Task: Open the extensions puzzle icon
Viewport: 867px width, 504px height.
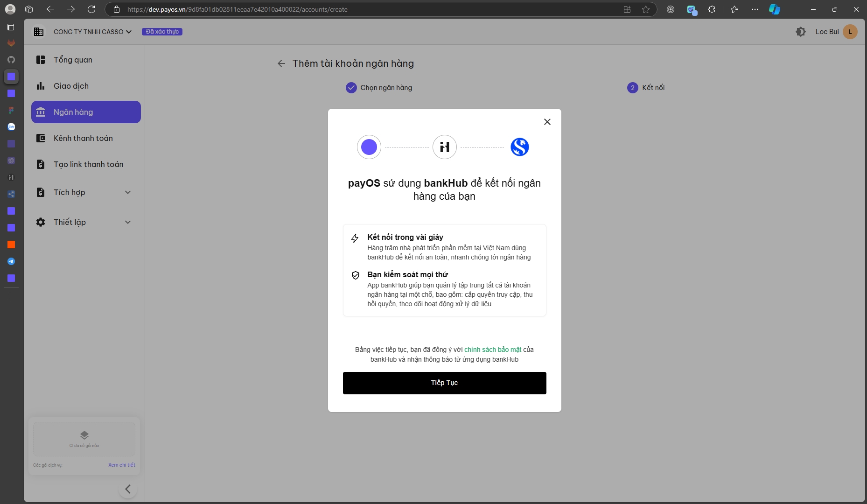Action: tap(712, 9)
